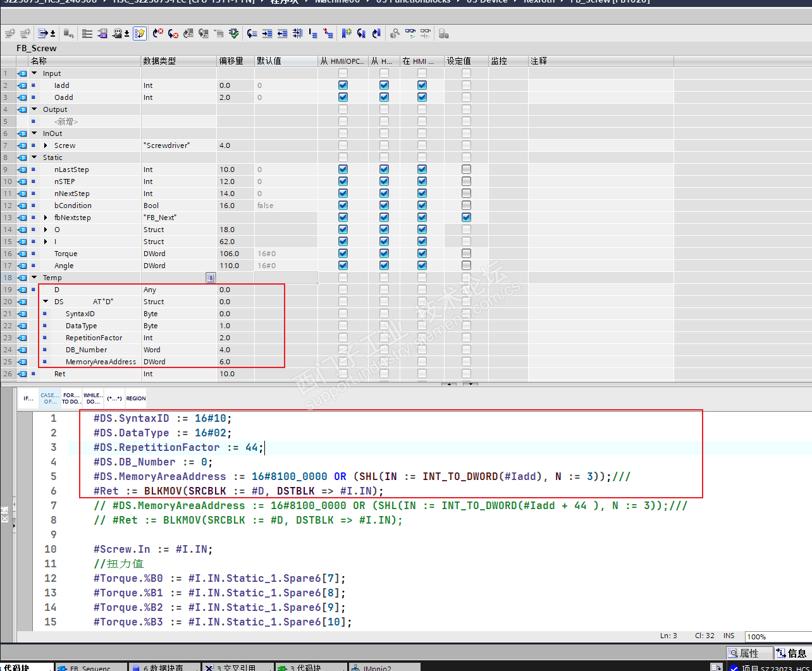Image resolution: width=812 pixels, height=671 pixels.
Task: Click the outdent text toolbar icon
Action: (282, 34)
